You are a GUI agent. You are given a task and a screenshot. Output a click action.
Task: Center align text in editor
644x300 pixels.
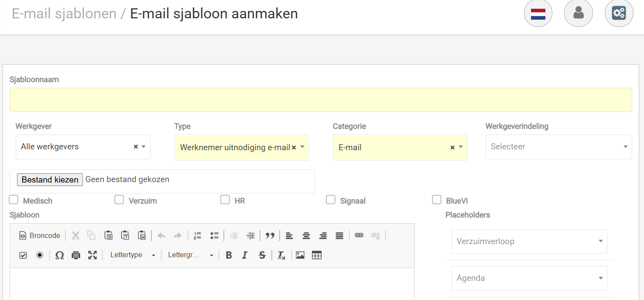pyautogui.click(x=306, y=236)
